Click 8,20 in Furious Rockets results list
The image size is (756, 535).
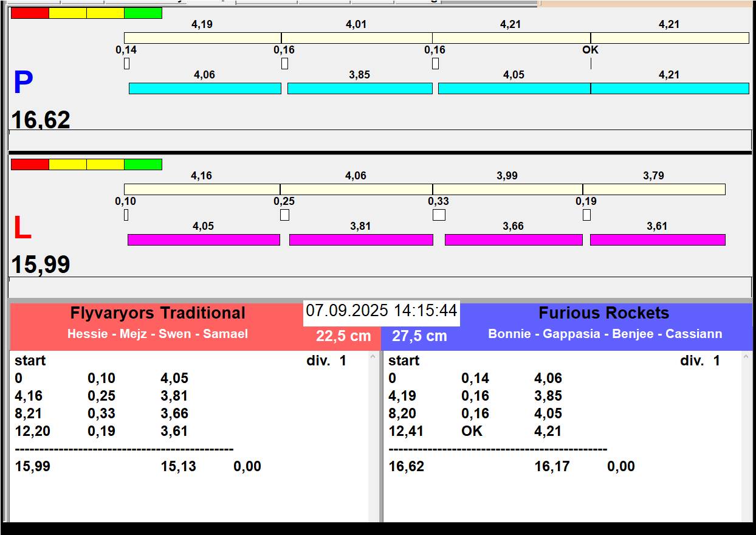coord(402,413)
